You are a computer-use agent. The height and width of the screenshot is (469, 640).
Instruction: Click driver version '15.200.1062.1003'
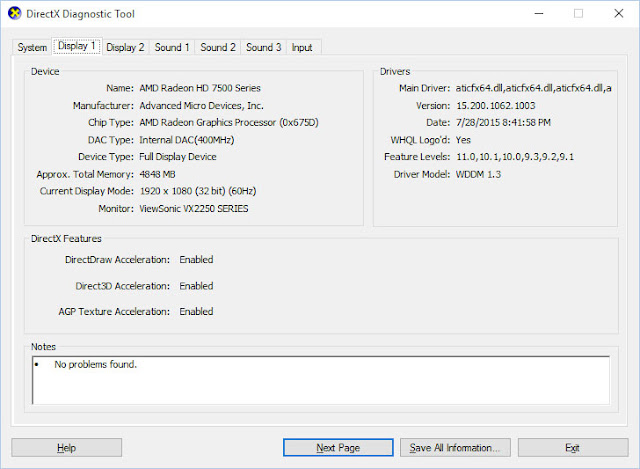(x=496, y=106)
